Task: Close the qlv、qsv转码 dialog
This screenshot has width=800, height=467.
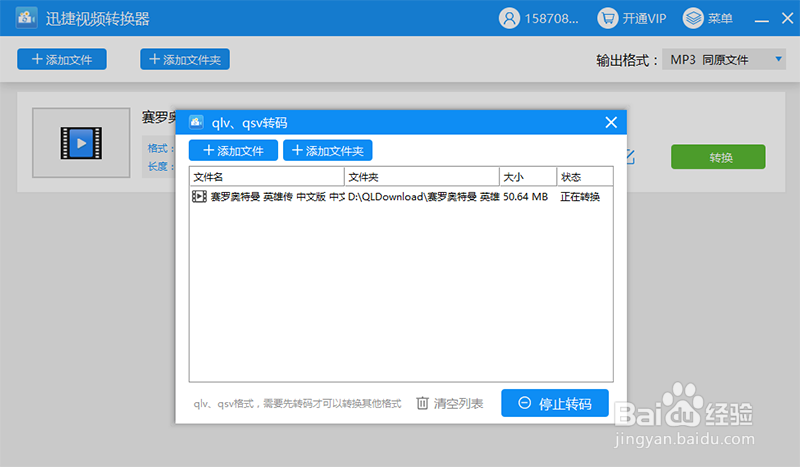Action: [x=611, y=122]
